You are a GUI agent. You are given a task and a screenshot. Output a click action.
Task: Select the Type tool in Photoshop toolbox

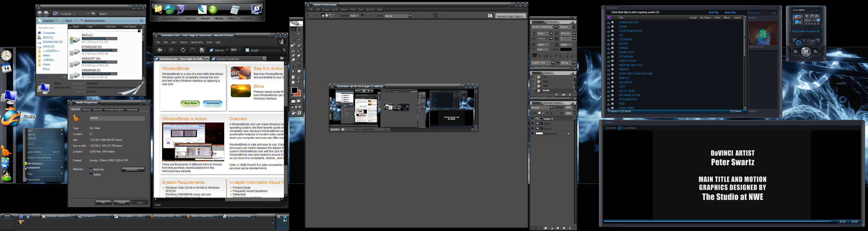[x=299, y=67]
